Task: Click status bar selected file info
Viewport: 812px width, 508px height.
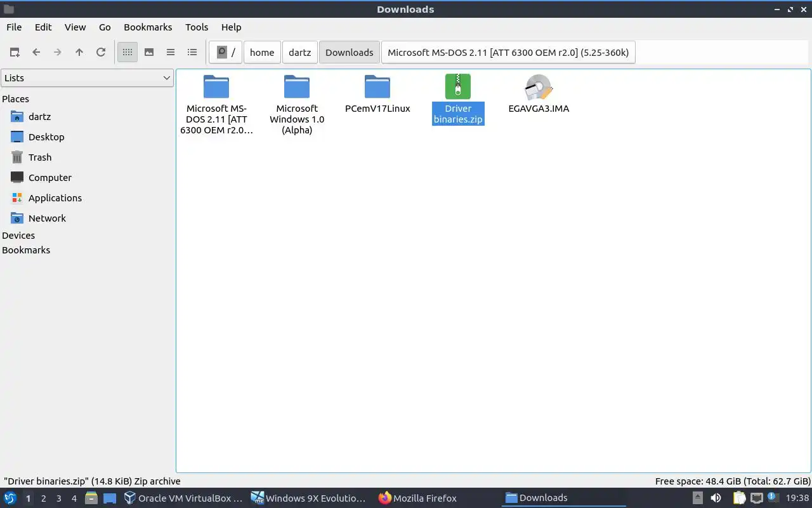Action: point(92,481)
